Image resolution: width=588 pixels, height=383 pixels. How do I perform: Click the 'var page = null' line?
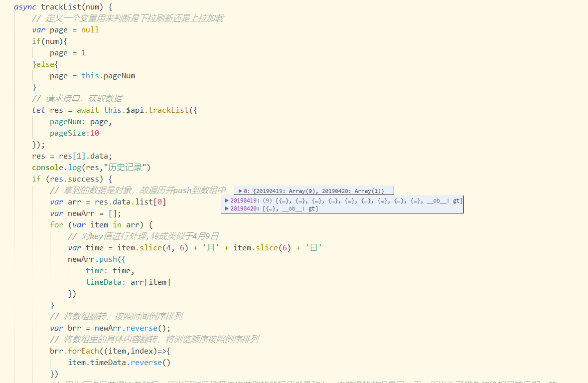click(66, 29)
